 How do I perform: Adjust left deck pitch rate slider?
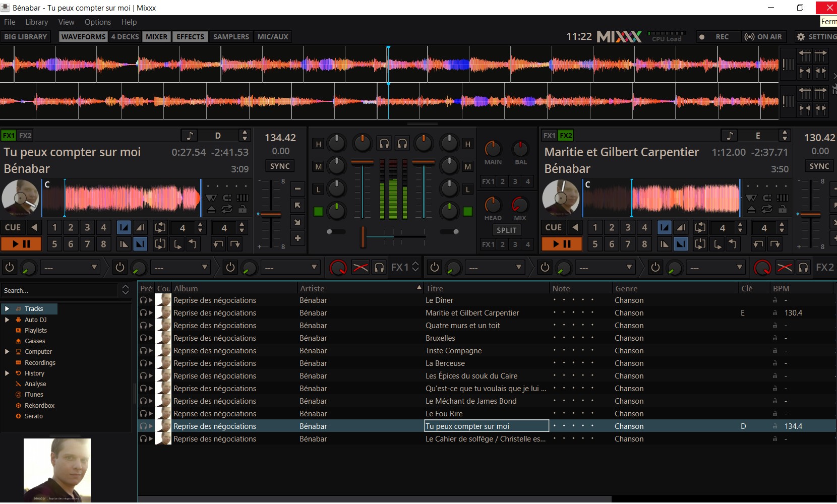(271, 214)
